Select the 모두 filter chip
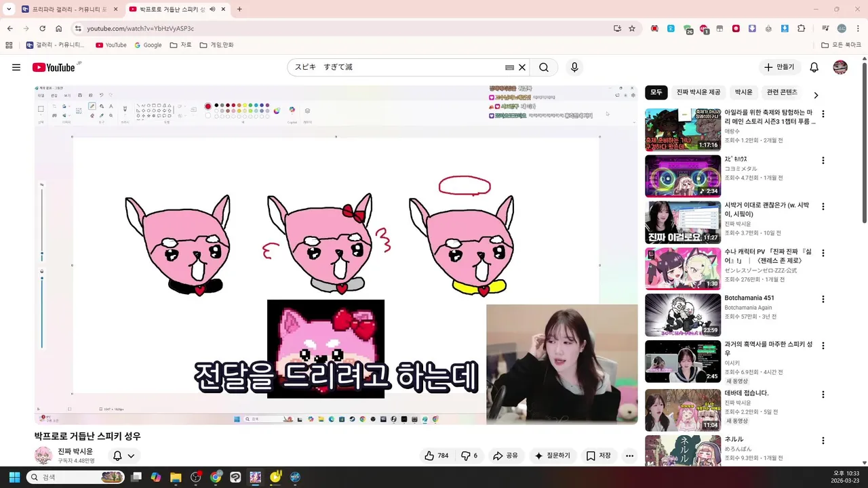The image size is (868, 488). 656,92
